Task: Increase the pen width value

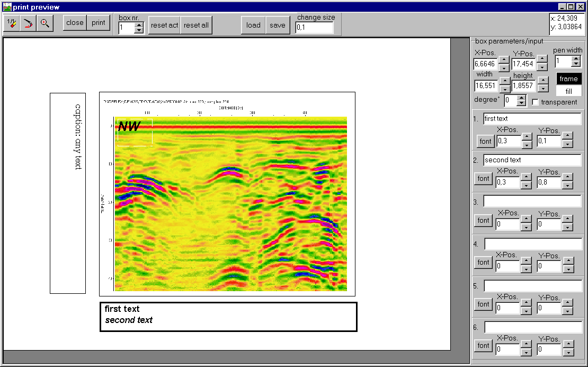Action: pos(576,58)
